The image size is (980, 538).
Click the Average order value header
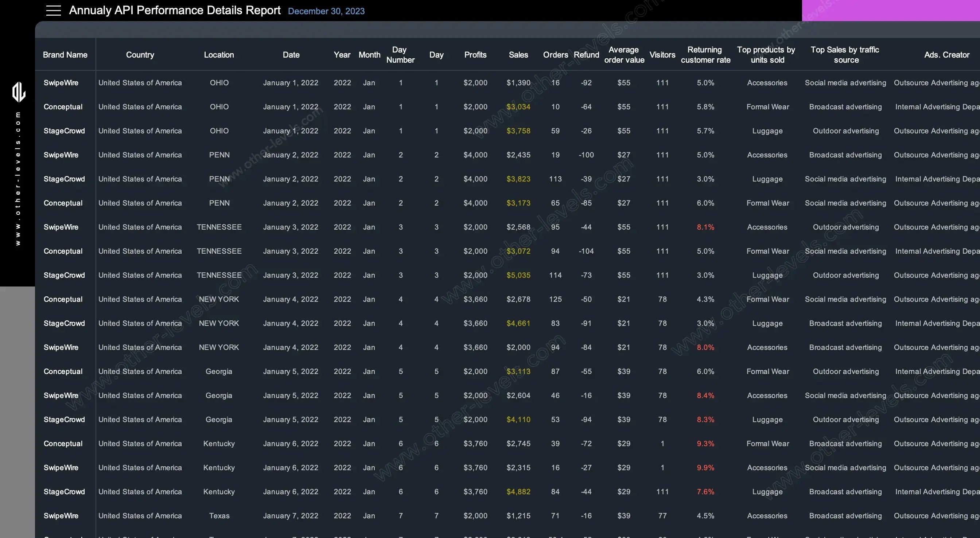click(624, 55)
